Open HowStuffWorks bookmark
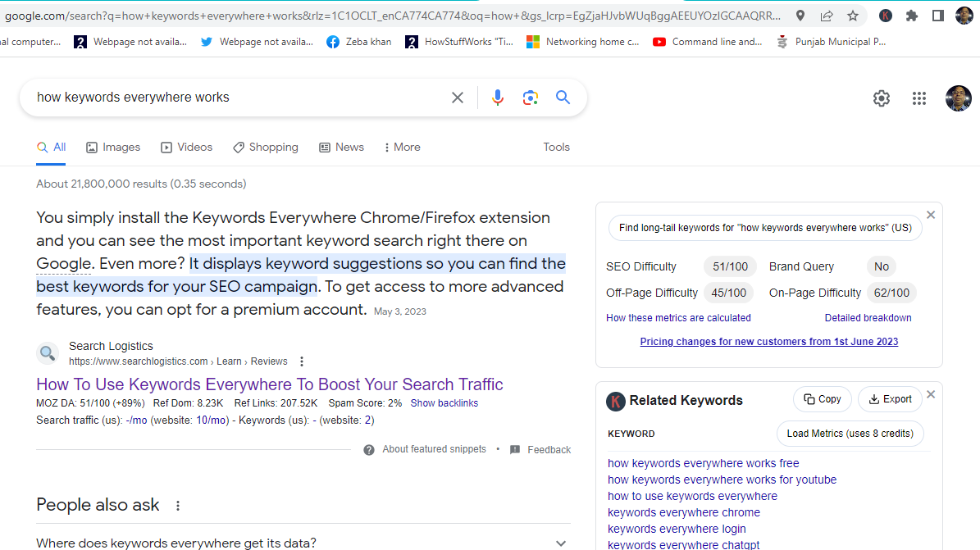 click(x=459, y=42)
